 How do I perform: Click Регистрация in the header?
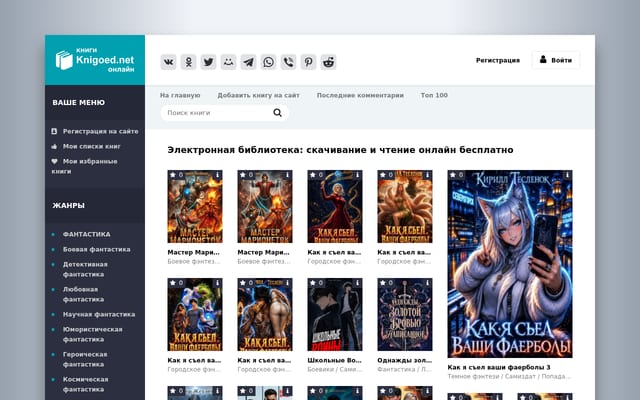coord(498,60)
